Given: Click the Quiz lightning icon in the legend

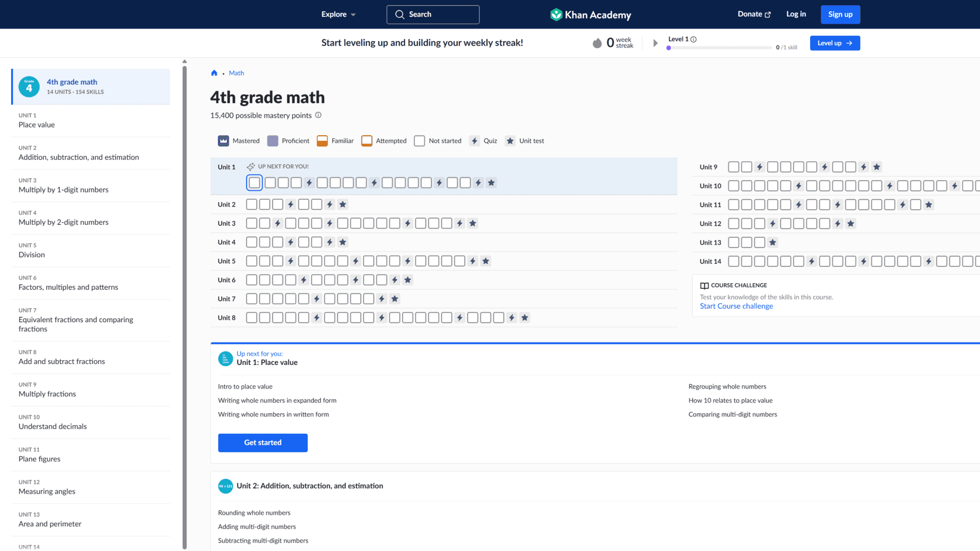Looking at the screenshot, I should coord(475,141).
